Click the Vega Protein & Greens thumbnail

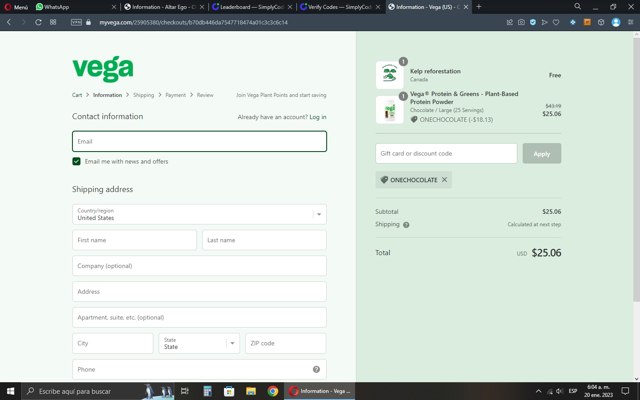point(389,109)
